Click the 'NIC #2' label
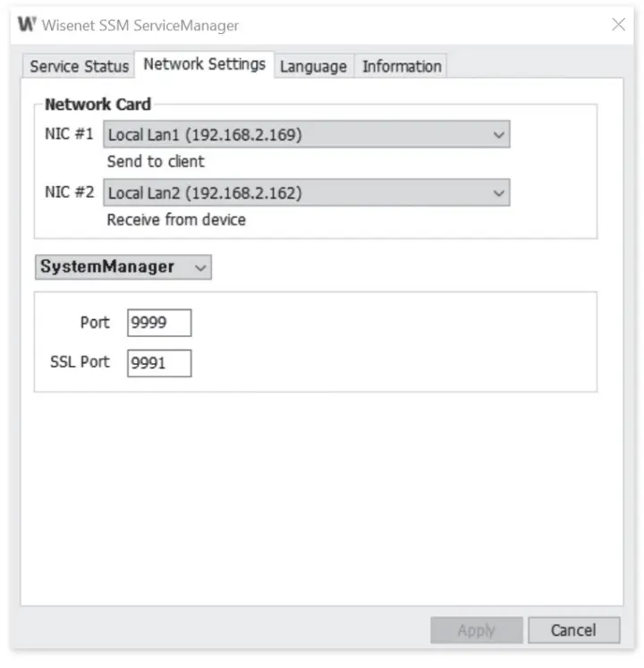The width and height of the screenshot is (644, 668). click(69, 192)
